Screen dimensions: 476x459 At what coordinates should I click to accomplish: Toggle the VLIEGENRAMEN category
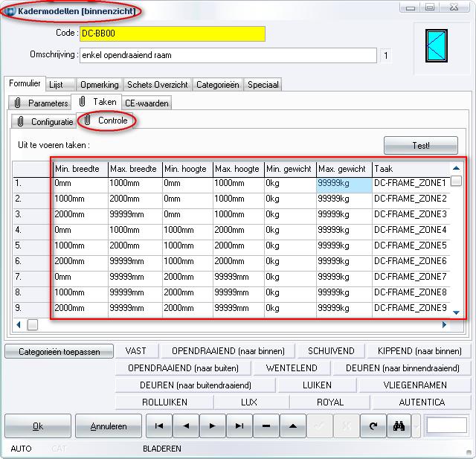[415, 385]
